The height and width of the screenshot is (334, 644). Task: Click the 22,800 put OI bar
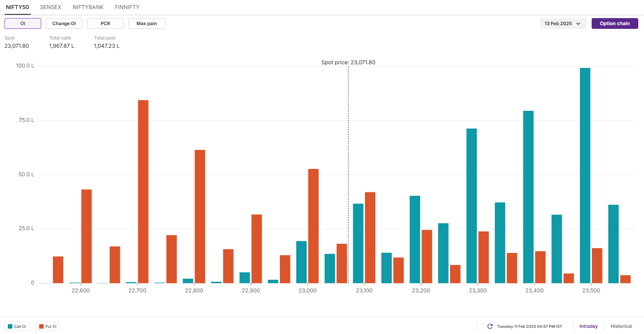pyautogui.click(x=200, y=217)
